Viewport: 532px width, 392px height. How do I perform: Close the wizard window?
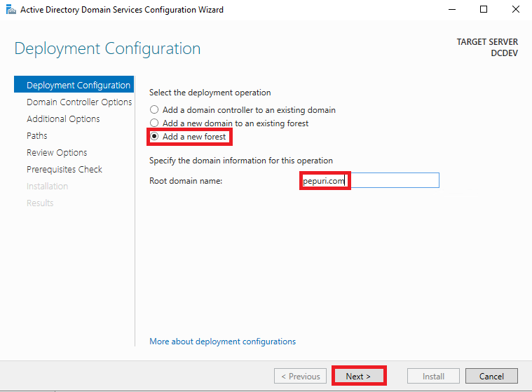click(516, 10)
